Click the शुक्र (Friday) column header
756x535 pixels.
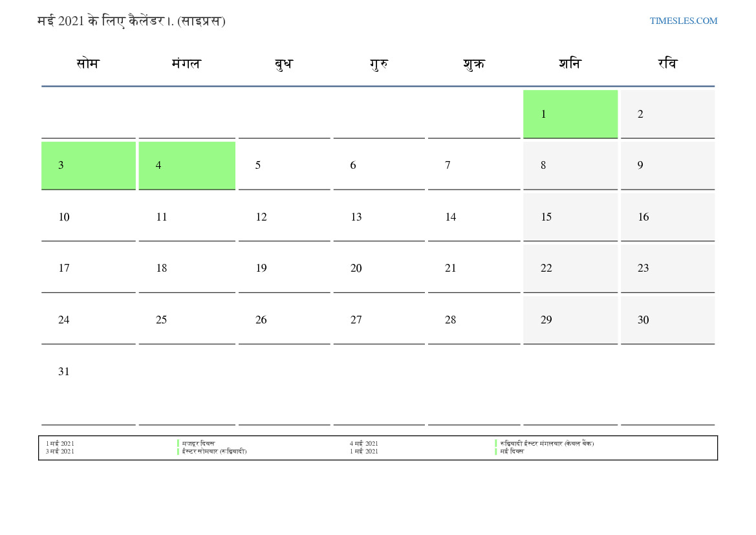point(474,64)
